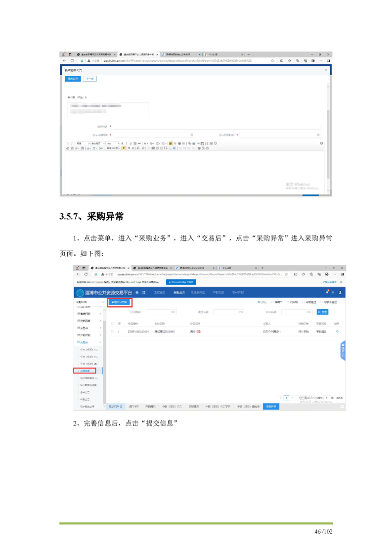Click the user avatar icon in platform header
The height and width of the screenshot is (555, 392).
coord(340,293)
